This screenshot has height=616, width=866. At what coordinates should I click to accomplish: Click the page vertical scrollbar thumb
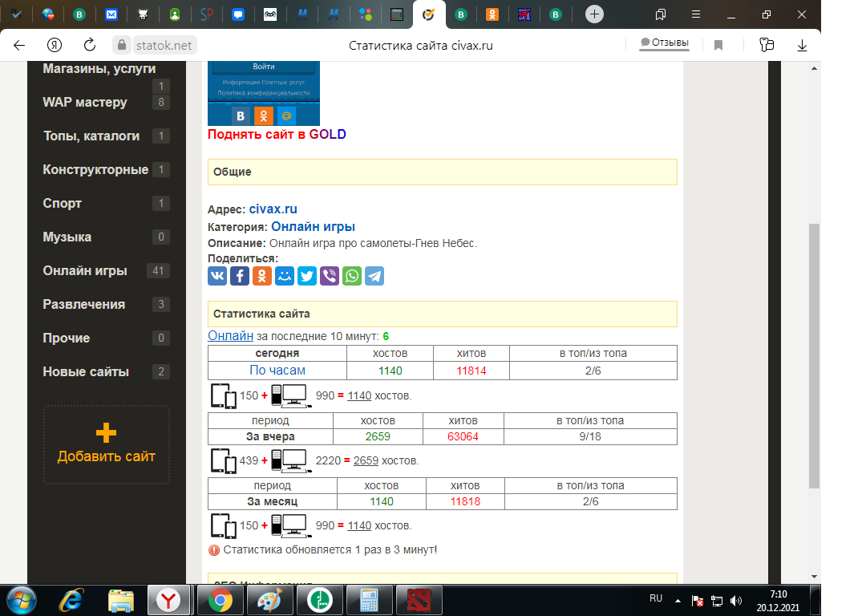click(x=814, y=353)
